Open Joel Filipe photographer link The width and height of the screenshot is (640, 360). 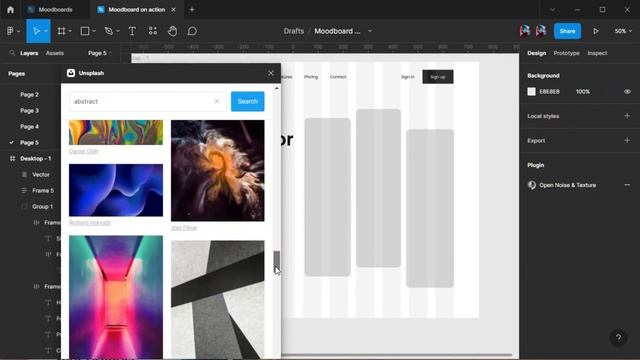(184, 227)
